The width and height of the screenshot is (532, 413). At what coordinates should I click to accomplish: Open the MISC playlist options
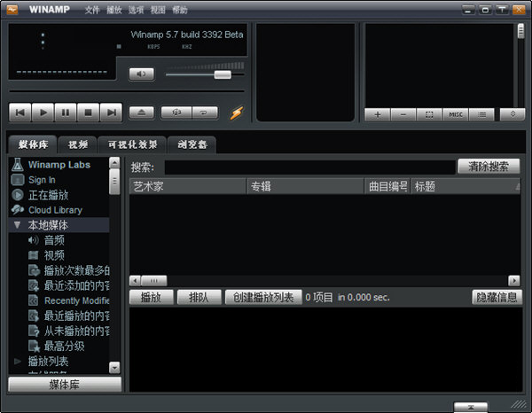(455, 114)
